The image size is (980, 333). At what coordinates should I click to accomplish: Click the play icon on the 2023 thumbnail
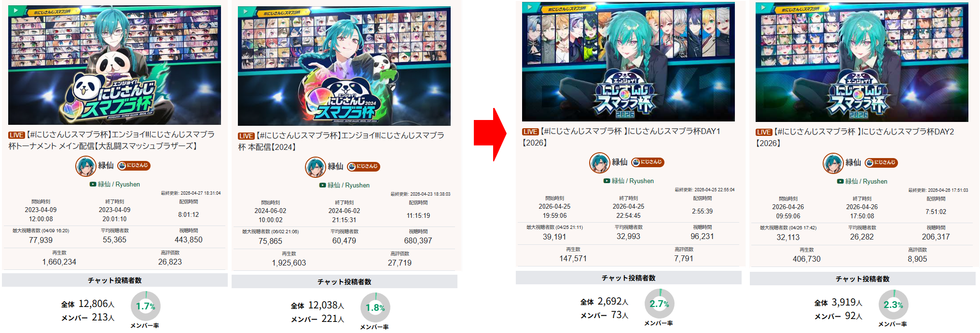16,10
